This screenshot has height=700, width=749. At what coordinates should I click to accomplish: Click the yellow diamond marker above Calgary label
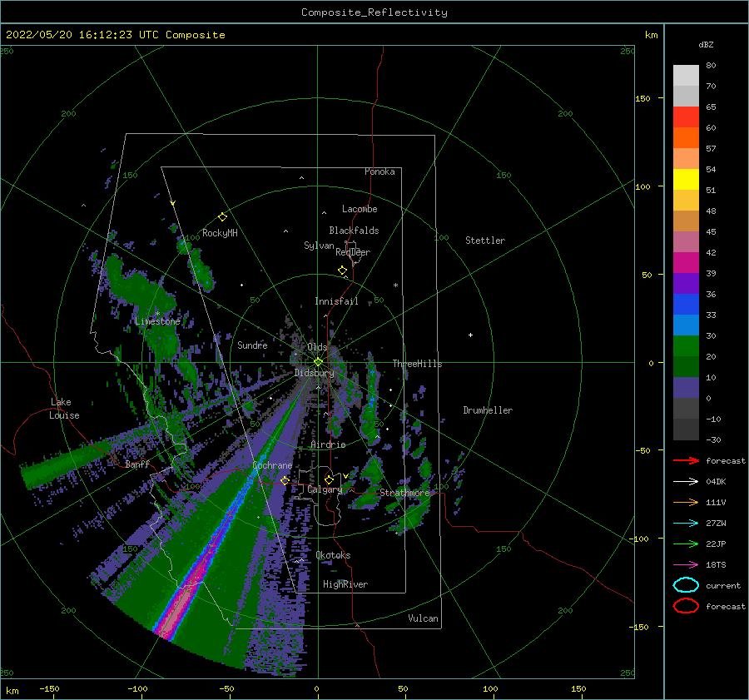click(329, 479)
